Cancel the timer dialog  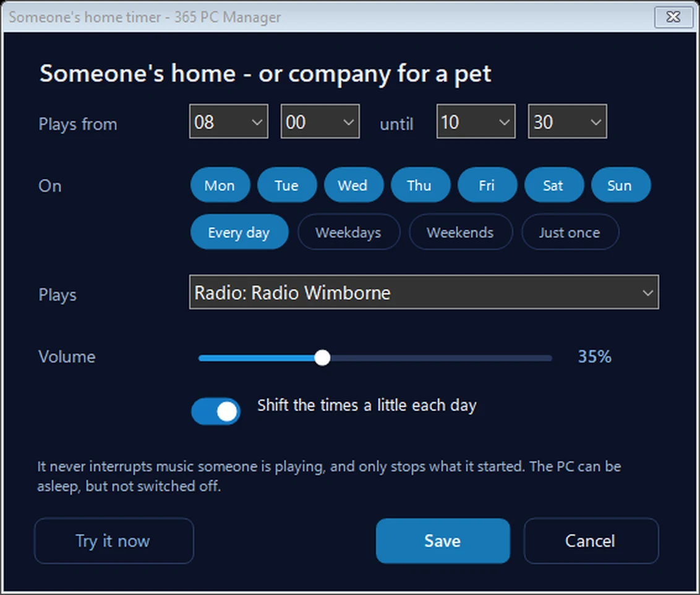[591, 541]
